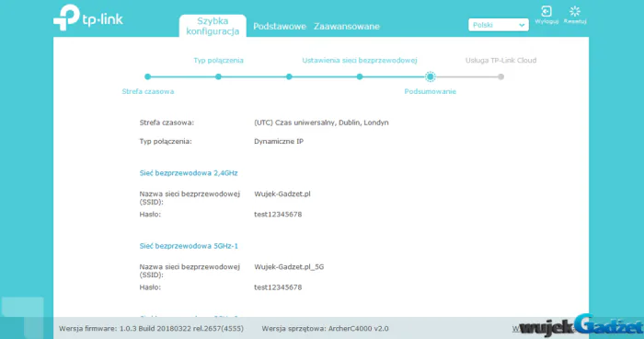The height and width of the screenshot is (339, 644).
Task: Click the Typ połączenia step dot
Action: pyautogui.click(x=219, y=76)
